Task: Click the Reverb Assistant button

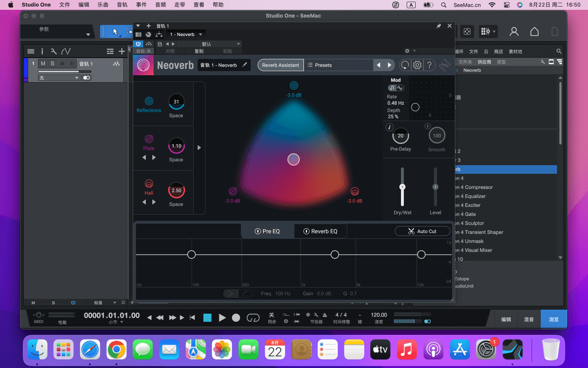Action: pyautogui.click(x=281, y=65)
